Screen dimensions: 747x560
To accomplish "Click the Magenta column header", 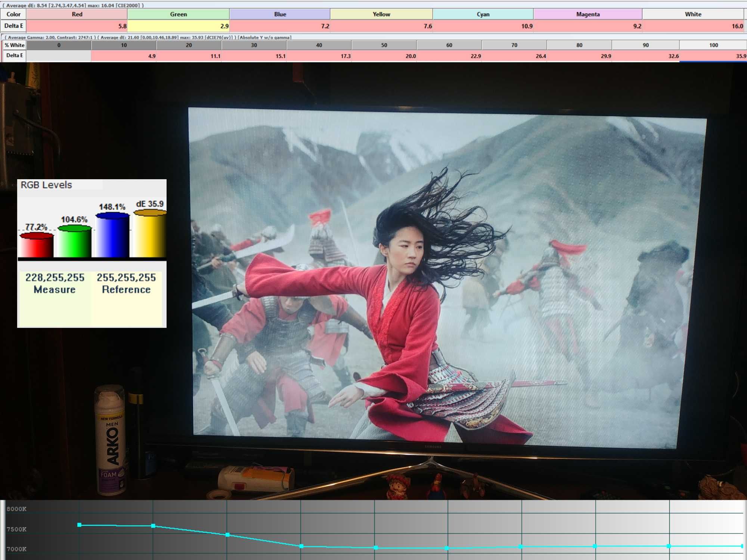I will [x=588, y=14].
